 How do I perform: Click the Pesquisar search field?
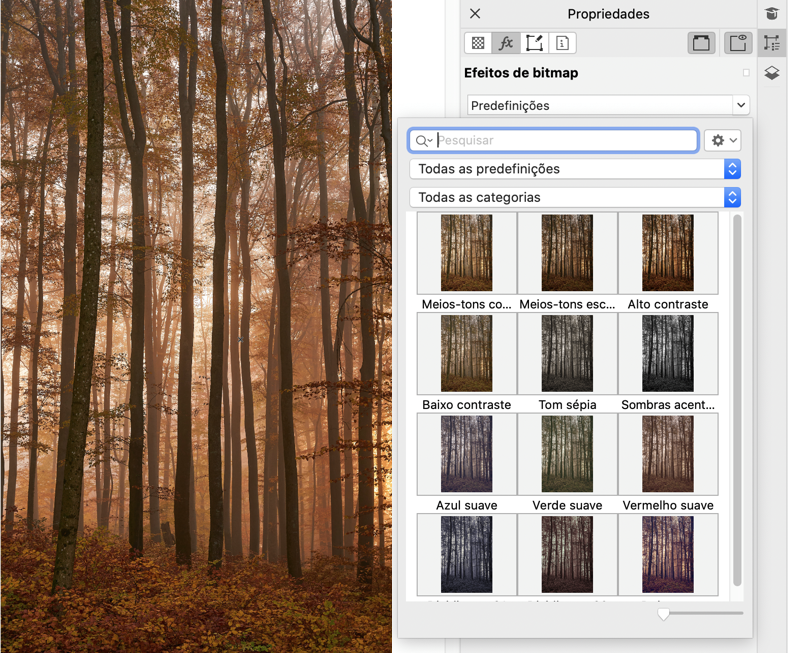(x=565, y=141)
